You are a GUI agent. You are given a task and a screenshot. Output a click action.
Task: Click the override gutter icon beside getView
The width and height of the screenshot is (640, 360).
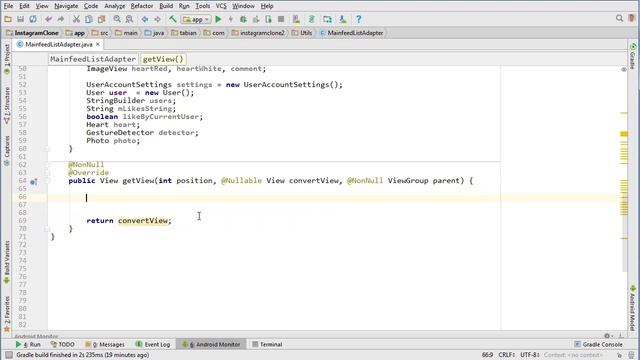[33, 181]
